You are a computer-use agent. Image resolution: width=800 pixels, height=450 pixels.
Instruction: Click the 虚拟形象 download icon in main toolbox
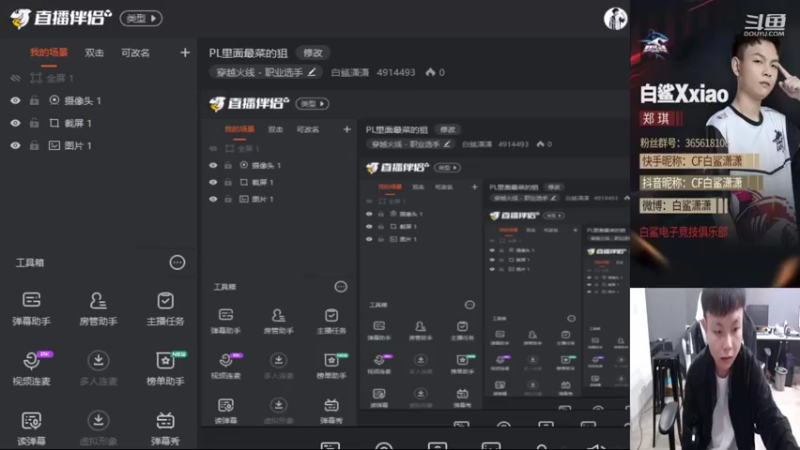click(x=98, y=421)
